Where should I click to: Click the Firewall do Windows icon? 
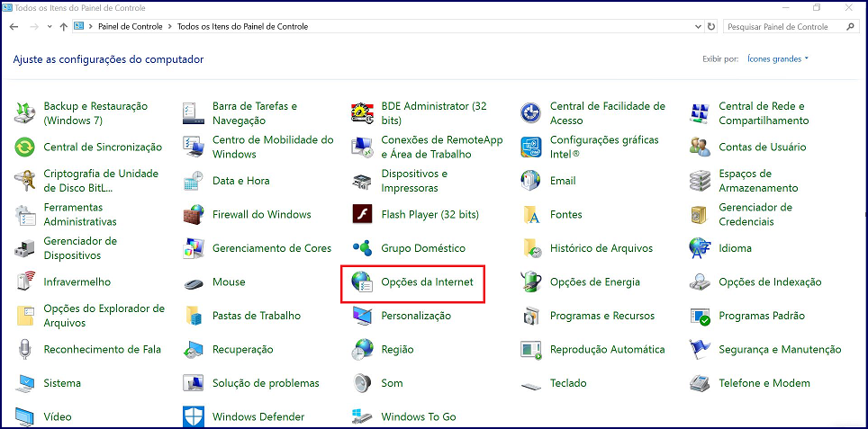tap(194, 214)
